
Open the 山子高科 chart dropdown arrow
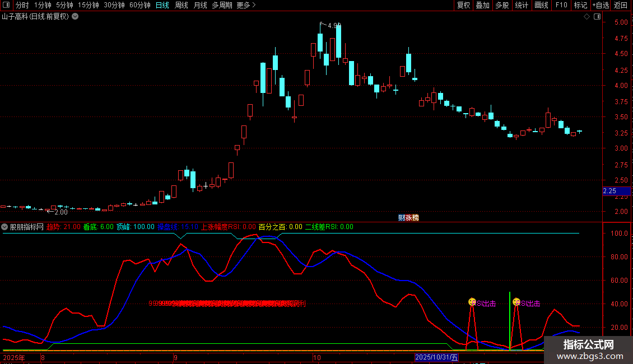coord(75,16)
